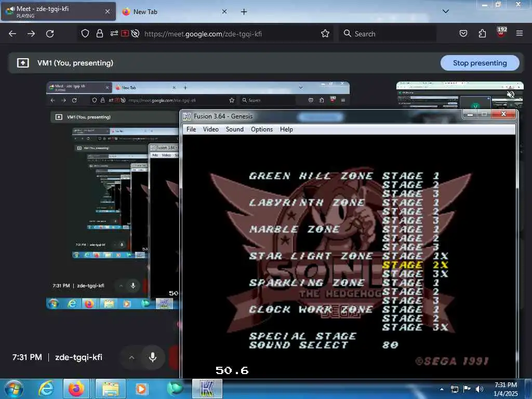Click the blocked autoplay icon in address bar
The image size is (532, 399).
[x=136, y=33]
